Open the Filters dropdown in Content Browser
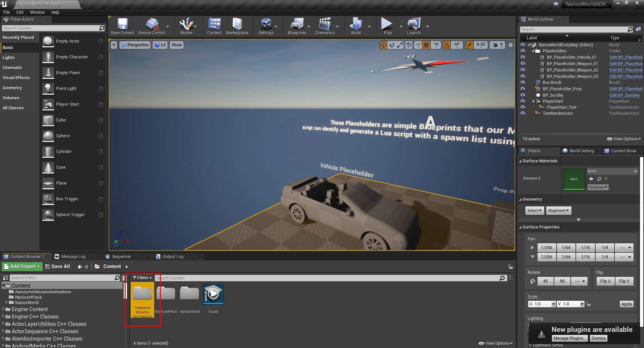Viewport: 644px width, 348px height. coord(142,278)
